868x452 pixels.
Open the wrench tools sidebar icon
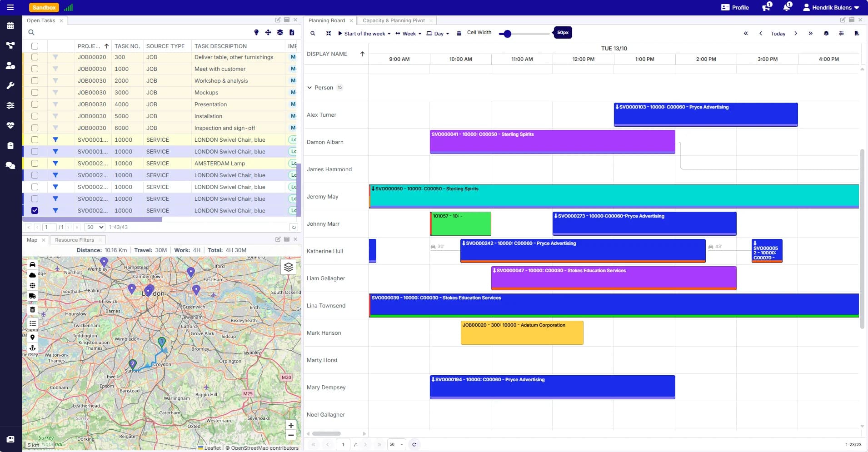click(x=10, y=85)
